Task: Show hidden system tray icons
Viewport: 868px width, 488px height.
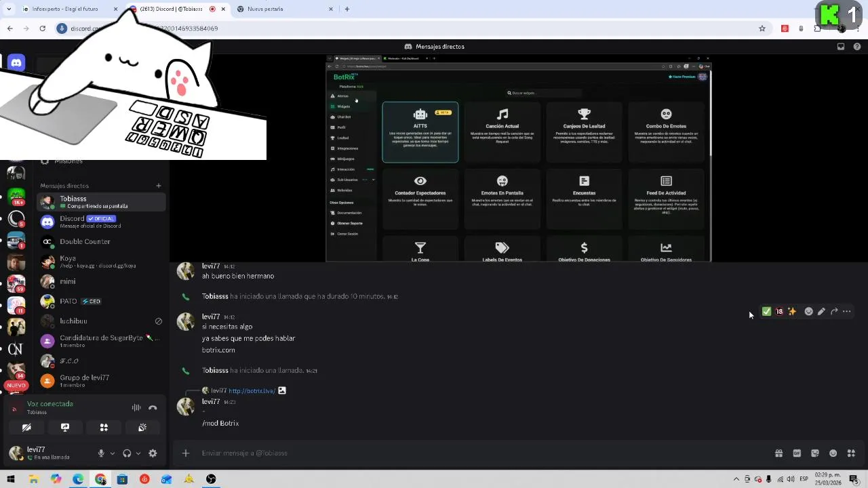Action: (736, 479)
